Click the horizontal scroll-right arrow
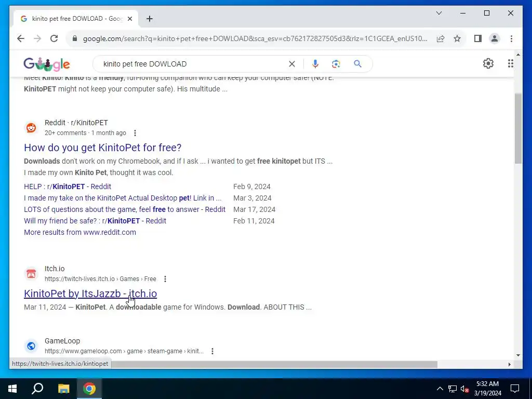This screenshot has height=399, width=532. click(x=509, y=364)
